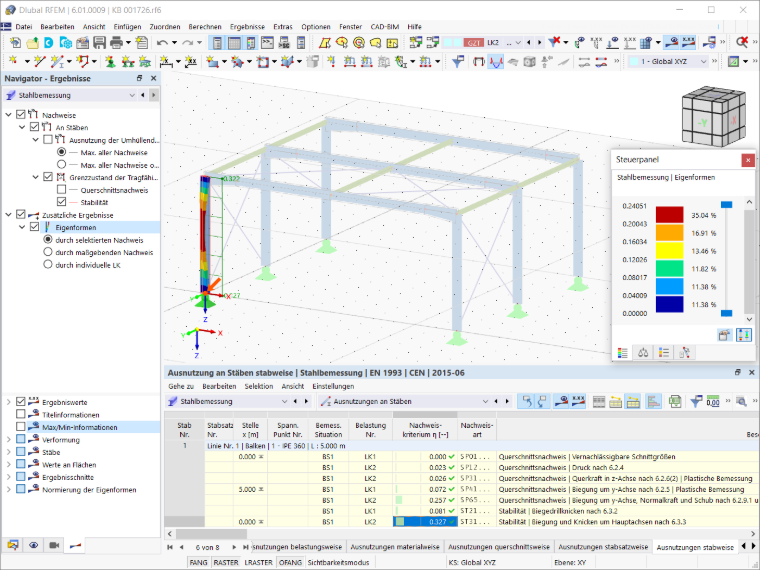Click the new node star icon

tap(13, 62)
